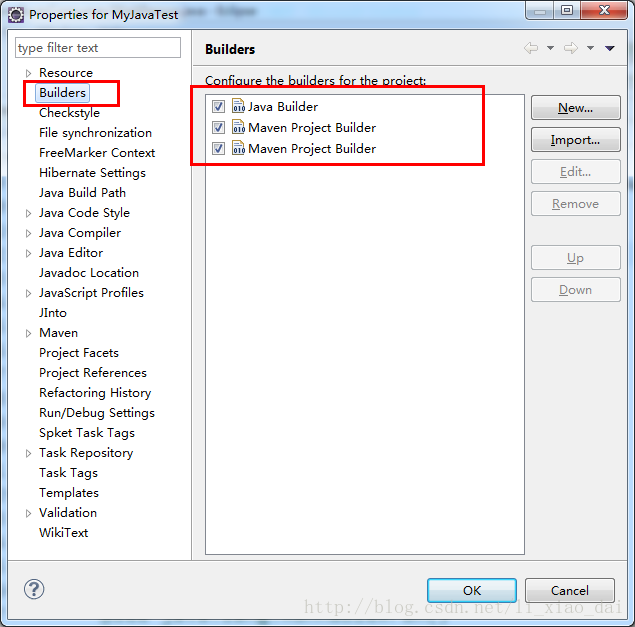Uncheck the Java Builder checkbox
The height and width of the screenshot is (627, 635).
point(218,107)
